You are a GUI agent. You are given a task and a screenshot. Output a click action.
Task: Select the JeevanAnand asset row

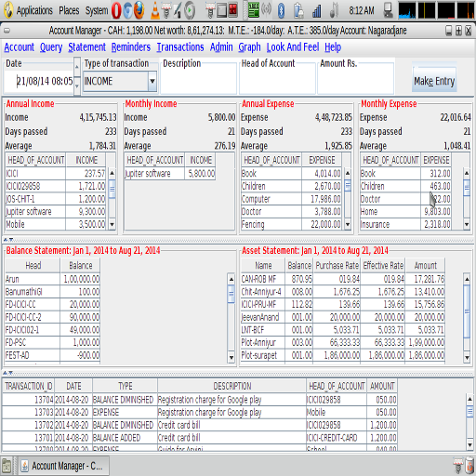(343, 317)
